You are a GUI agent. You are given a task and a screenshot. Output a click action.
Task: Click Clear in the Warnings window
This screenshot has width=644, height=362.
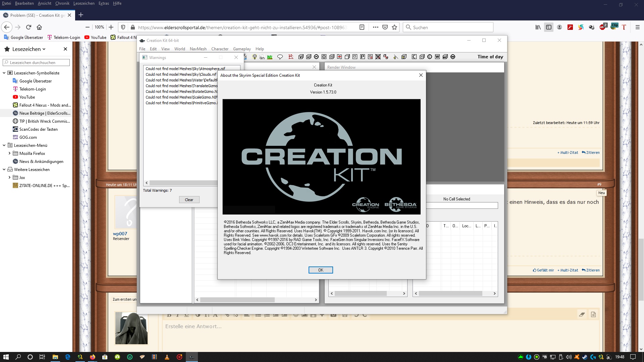point(189,200)
